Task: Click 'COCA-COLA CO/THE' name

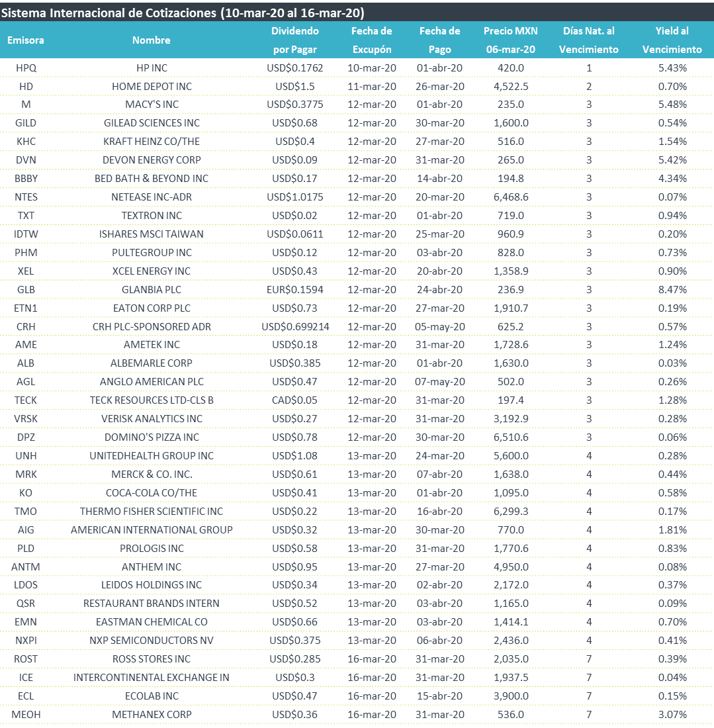Action: click(152, 493)
